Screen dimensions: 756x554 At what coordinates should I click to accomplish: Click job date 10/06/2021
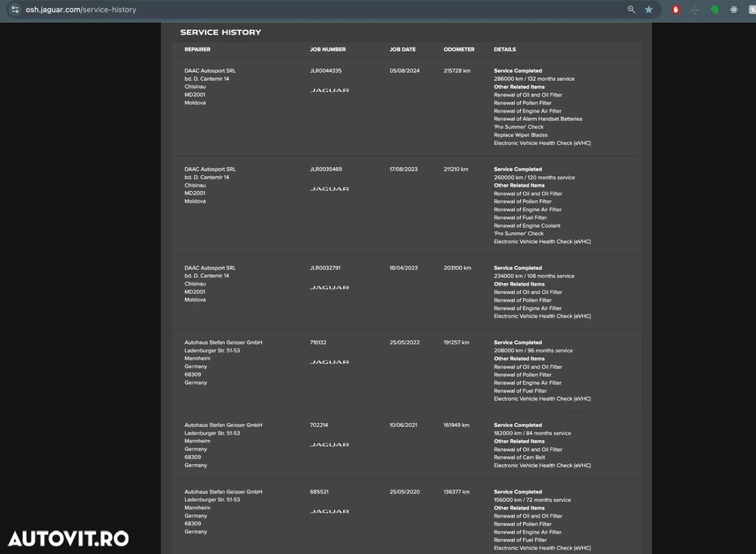click(403, 425)
